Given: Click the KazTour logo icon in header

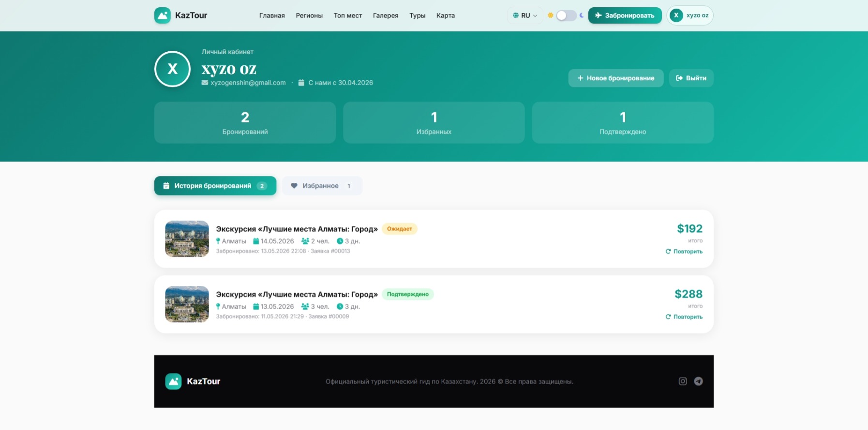Looking at the screenshot, I should (163, 15).
